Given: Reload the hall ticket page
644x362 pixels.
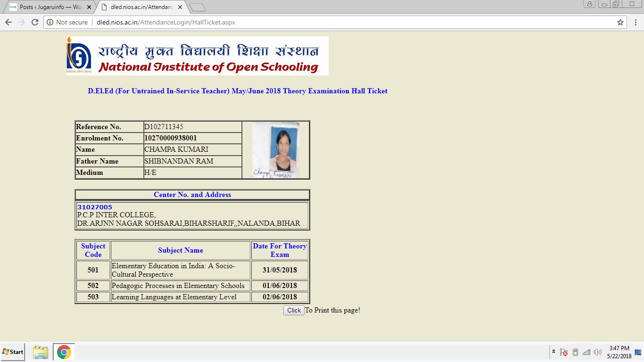Looking at the screenshot, I should (34, 22).
